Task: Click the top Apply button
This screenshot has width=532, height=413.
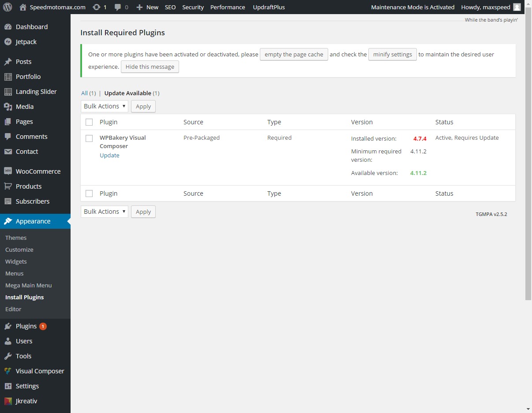Action: (143, 106)
